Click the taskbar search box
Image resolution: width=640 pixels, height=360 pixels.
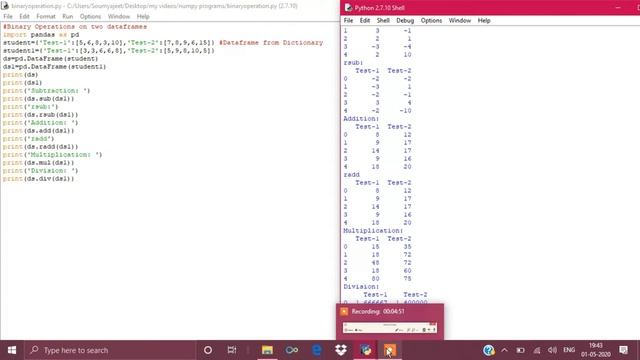(x=110, y=350)
